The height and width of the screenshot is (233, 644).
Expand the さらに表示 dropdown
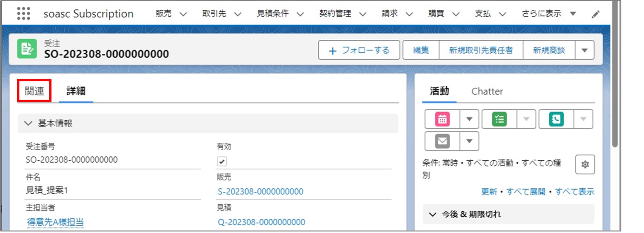(x=573, y=14)
